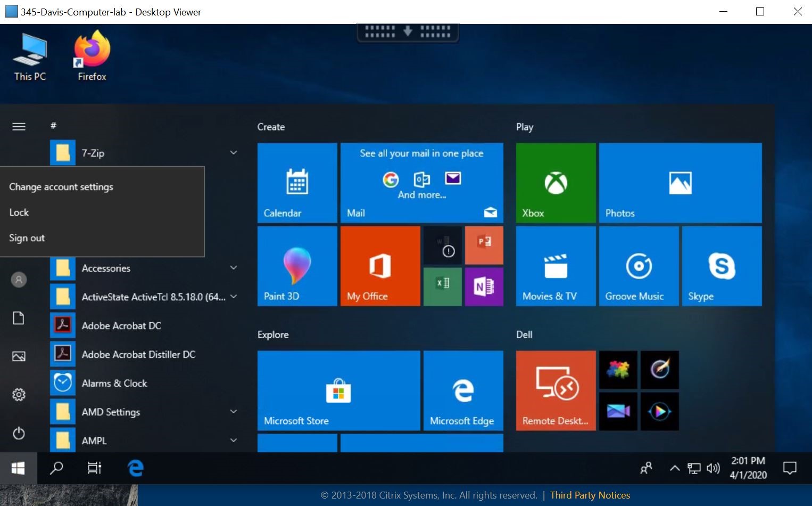Viewport: 812px width, 506px height.
Task: Open Settings gear in Start sidebar
Action: tap(19, 395)
